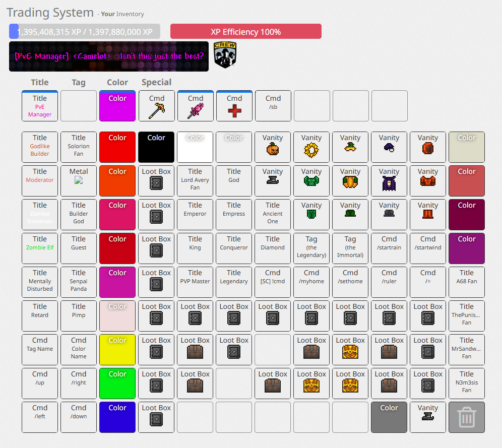This screenshot has width=502, height=448.
Task: Click the XP Efficiency 100% bar
Action: 246,32
